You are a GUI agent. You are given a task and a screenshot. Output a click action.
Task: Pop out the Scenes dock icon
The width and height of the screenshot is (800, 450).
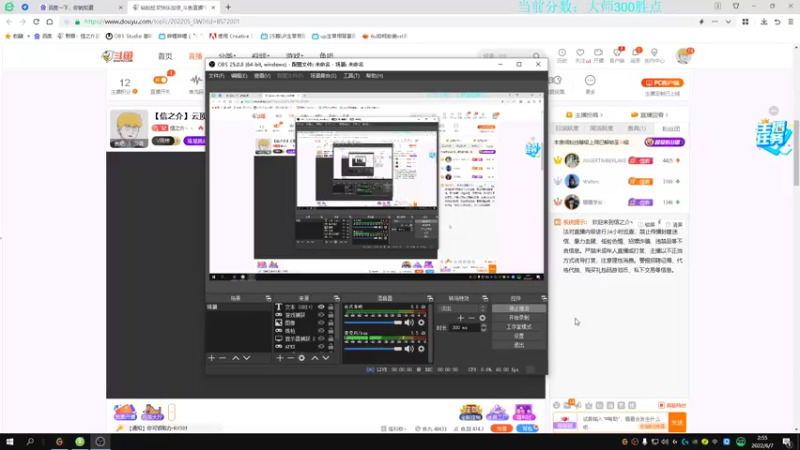click(268, 298)
